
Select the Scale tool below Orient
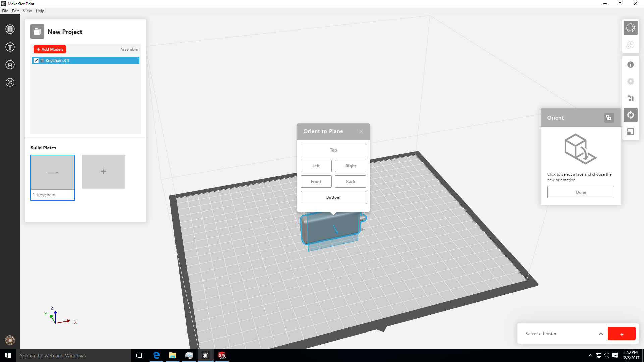[x=631, y=132]
